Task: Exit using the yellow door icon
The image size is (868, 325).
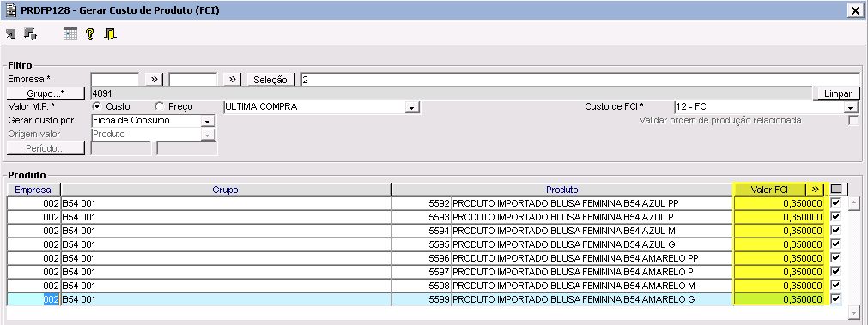Action: 110,34
